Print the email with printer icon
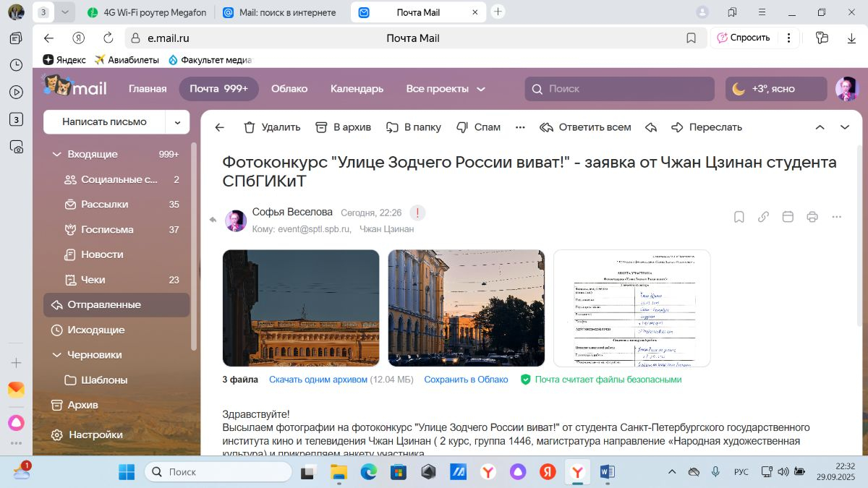The height and width of the screenshot is (488, 868). 812,217
